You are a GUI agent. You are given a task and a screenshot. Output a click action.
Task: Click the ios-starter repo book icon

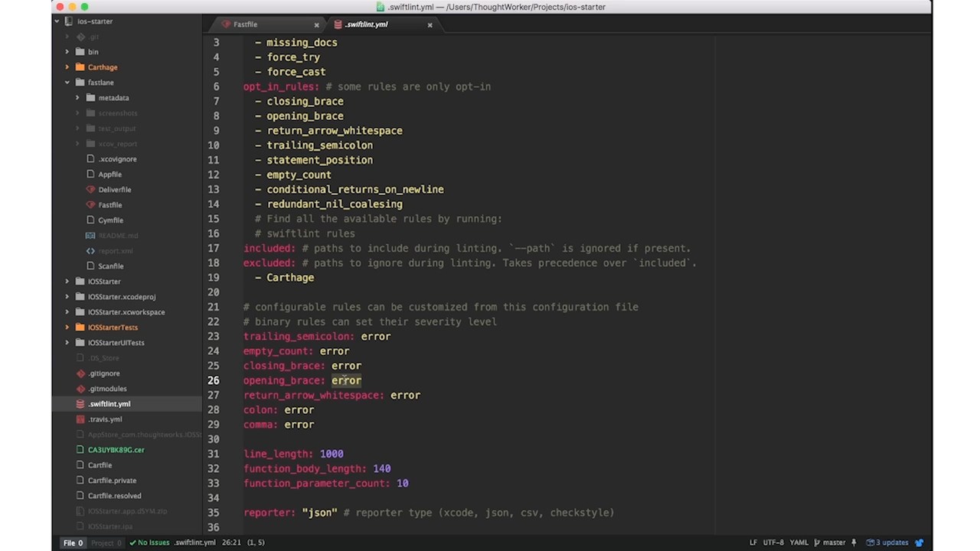tap(69, 21)
